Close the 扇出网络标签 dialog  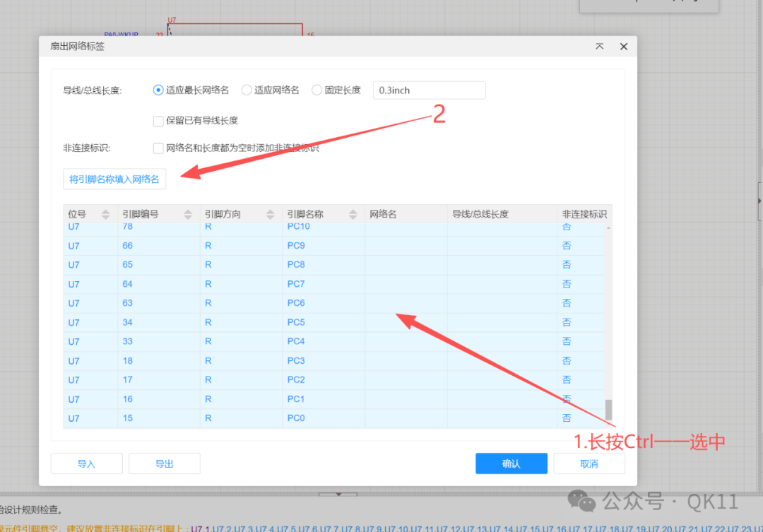pyautogui.click(x=623, y=46)
